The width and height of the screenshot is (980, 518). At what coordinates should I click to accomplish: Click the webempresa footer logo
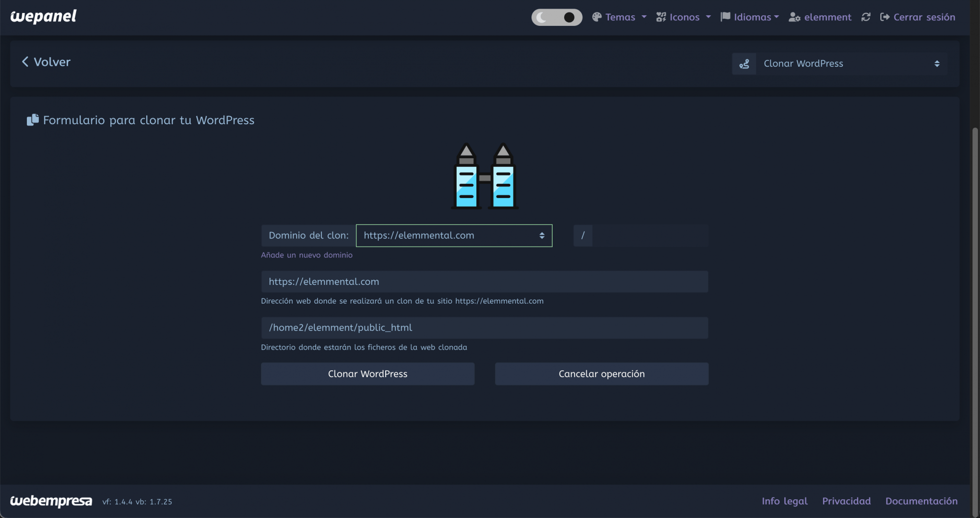click(51, 501)
